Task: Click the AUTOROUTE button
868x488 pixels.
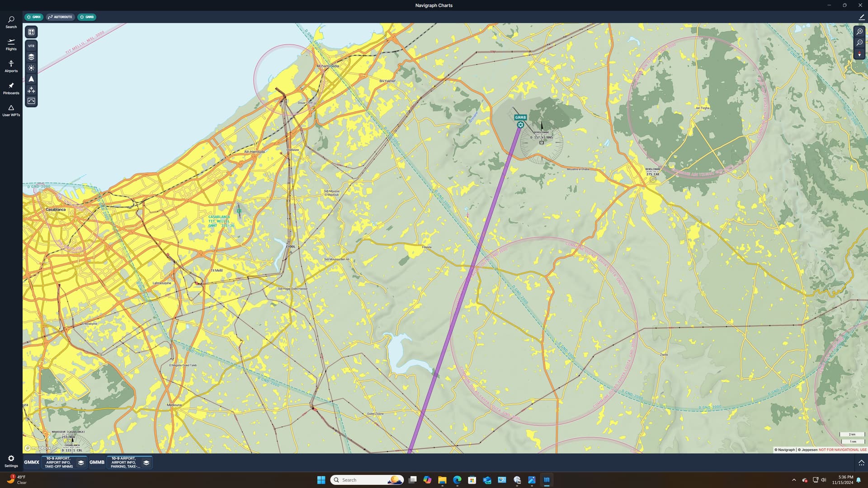Action: click(60, 17)
